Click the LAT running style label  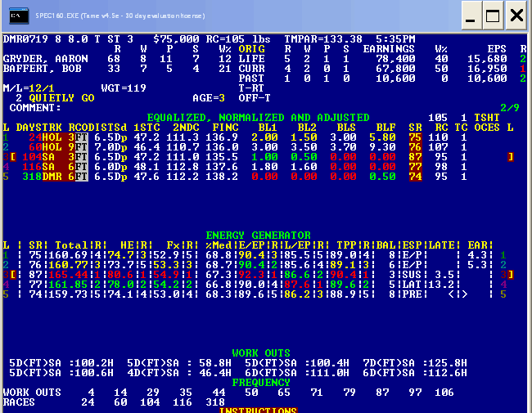pos(412,285)
